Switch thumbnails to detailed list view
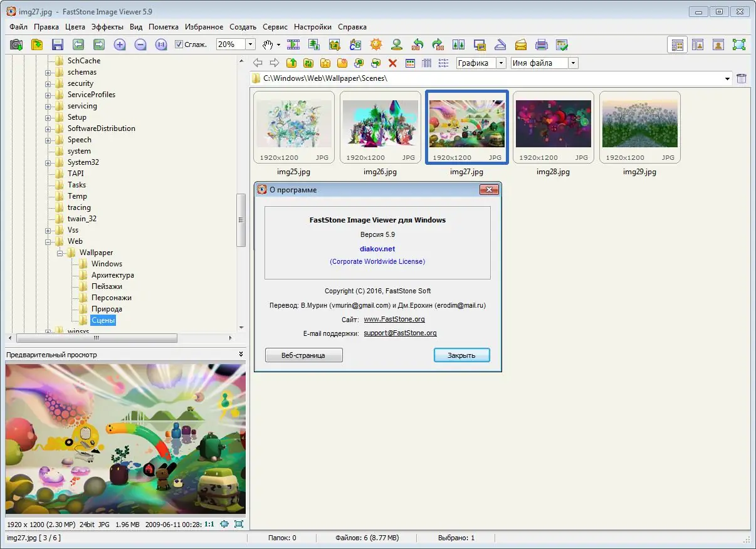Image resolution: width=756 pixels, height=549 pixels. point(426,63)
